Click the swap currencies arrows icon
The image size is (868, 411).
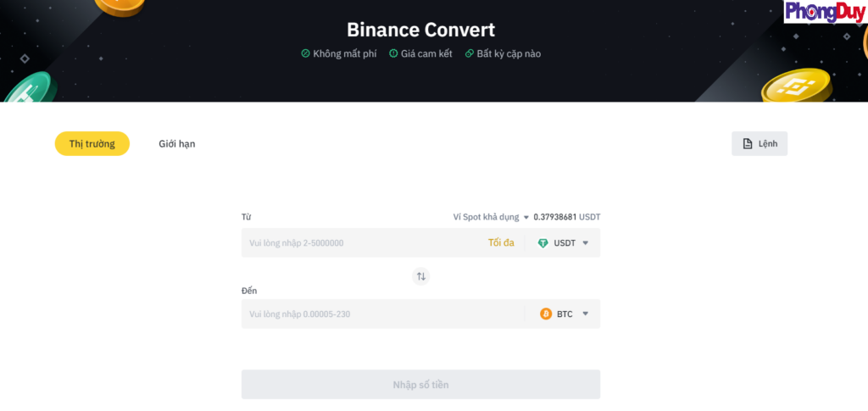(421, 276)
